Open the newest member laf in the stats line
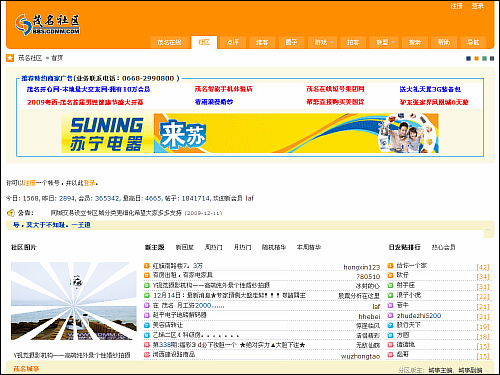The image size is (500, 375). (x=250, y=198)
